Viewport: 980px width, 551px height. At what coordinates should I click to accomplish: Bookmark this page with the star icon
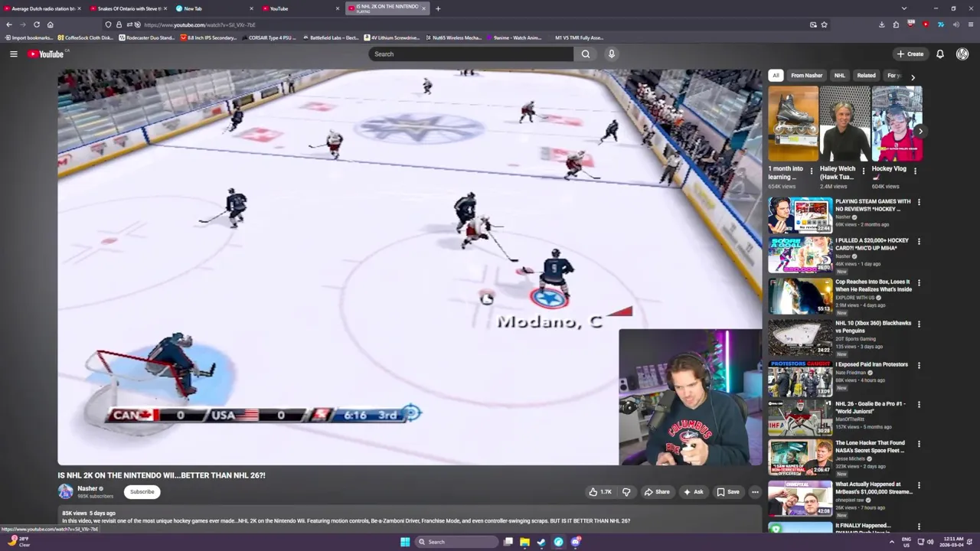[824, 24]
